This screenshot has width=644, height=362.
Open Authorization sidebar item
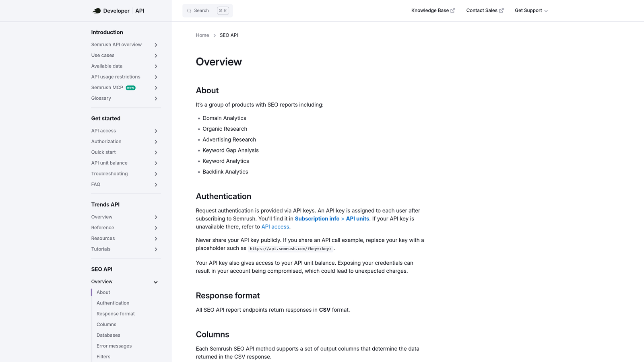click(x=106, y=142)
